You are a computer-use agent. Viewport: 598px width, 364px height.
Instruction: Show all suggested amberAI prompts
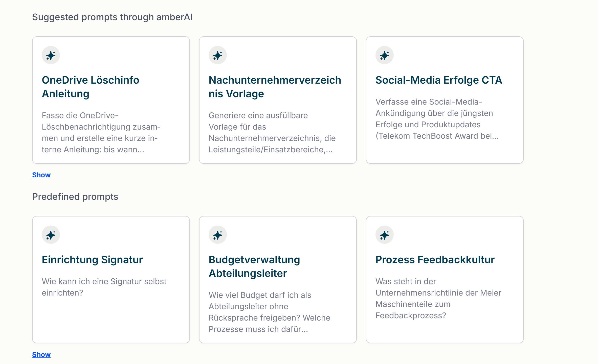(41, 175)
